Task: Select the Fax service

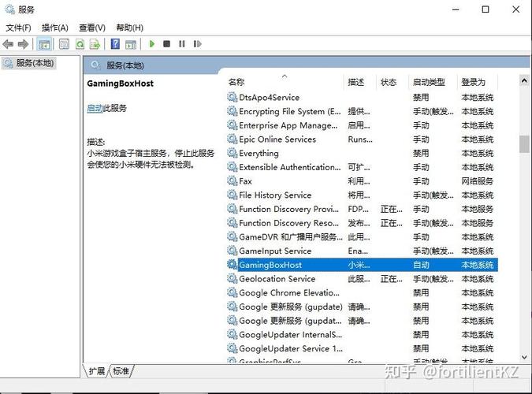Action: click(362, 181)
